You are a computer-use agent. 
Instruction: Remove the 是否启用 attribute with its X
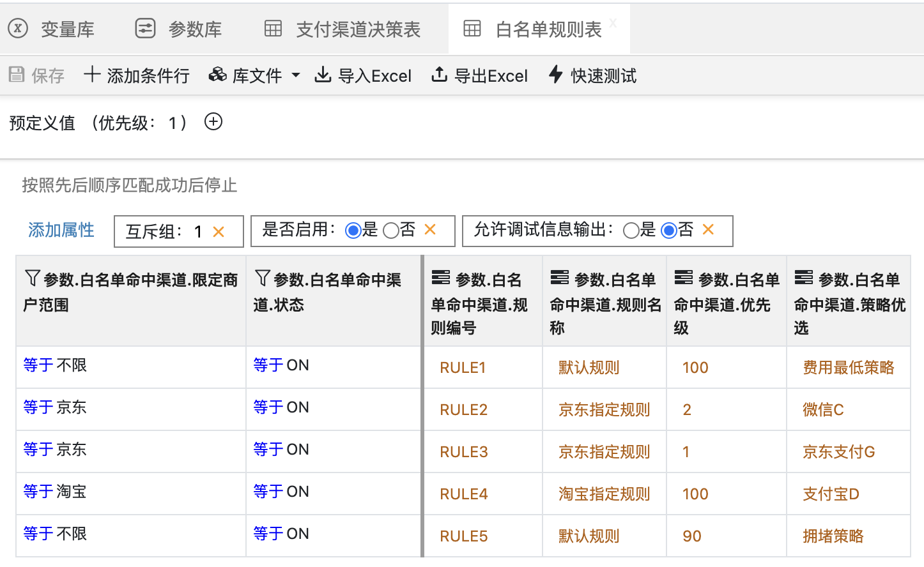[x=430, y=230]
